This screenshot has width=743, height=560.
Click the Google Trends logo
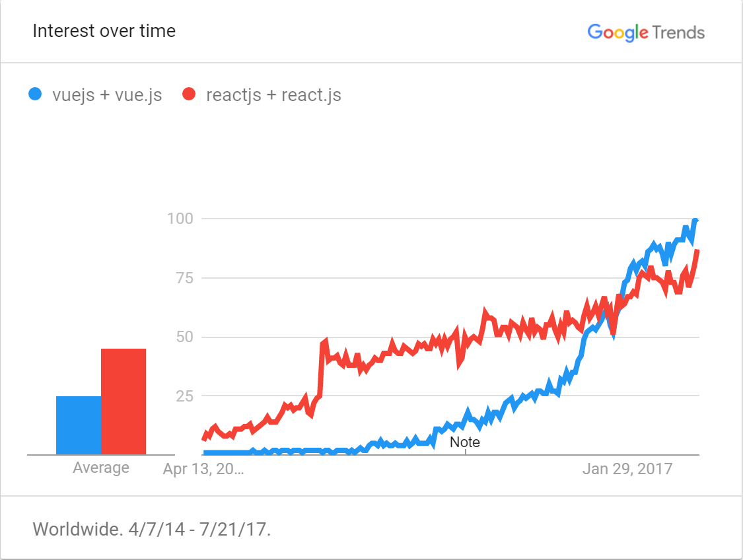click(645, 32)
